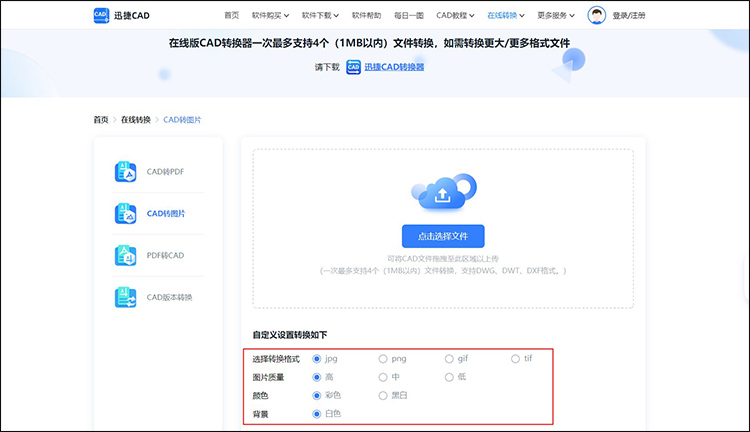Click CAD转图片 label in the sidebar

[x=165, y=213]
